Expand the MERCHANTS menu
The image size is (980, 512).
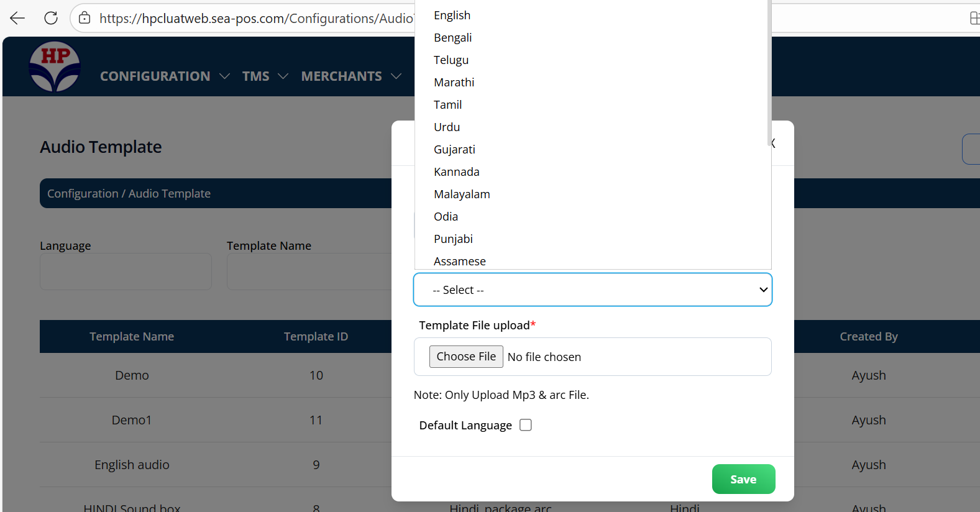[x=350, y=76]
